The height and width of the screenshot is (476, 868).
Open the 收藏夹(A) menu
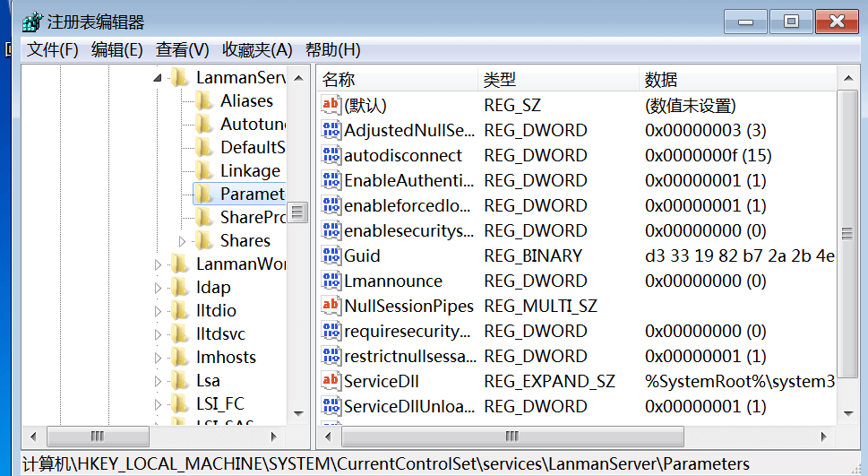258,50
